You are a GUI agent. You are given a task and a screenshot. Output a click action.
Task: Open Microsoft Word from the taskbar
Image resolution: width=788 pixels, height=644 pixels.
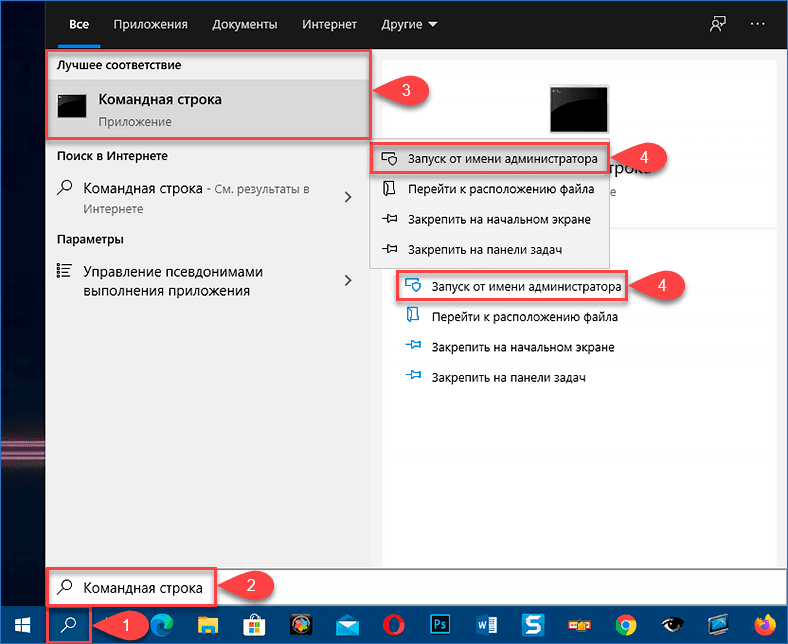coord(486,625)
